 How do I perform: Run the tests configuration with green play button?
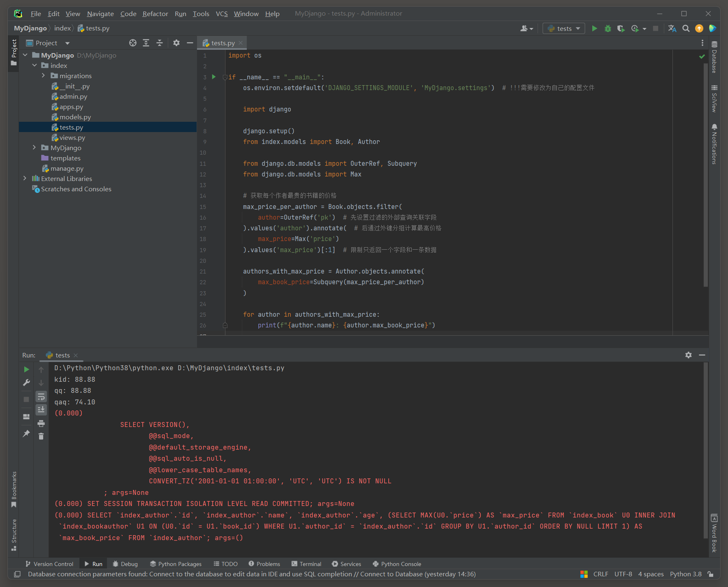pyautogui.click(x=594, y=28)
